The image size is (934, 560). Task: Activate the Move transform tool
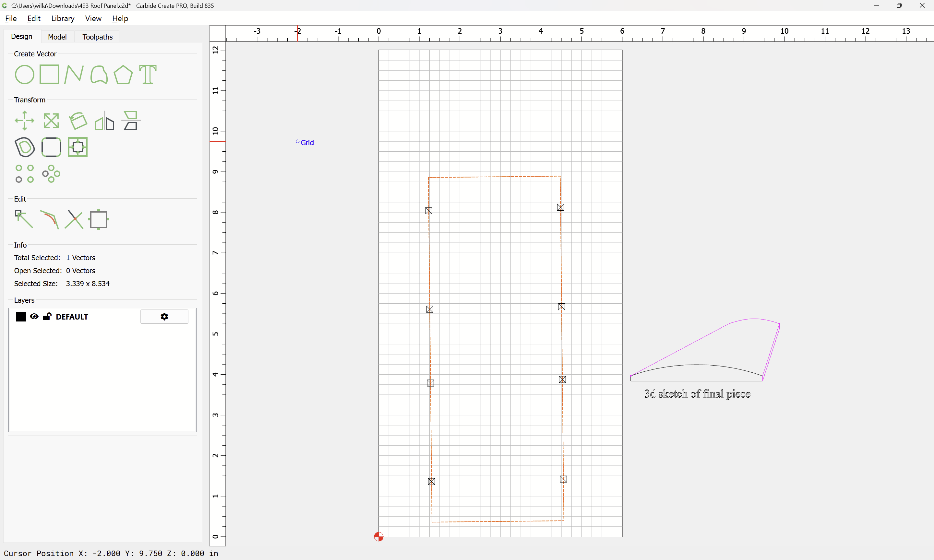click(x=24, y=121)
